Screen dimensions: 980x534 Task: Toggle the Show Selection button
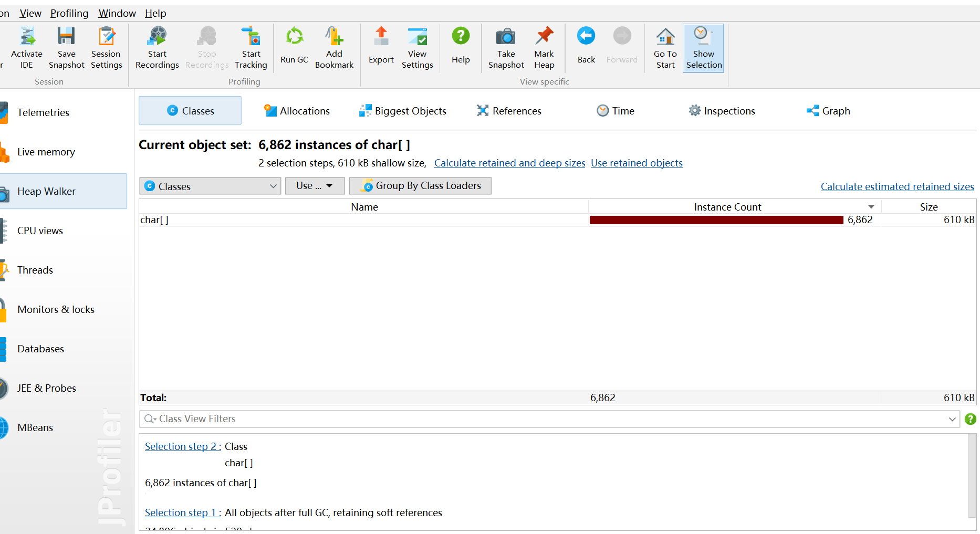point(703,48)
